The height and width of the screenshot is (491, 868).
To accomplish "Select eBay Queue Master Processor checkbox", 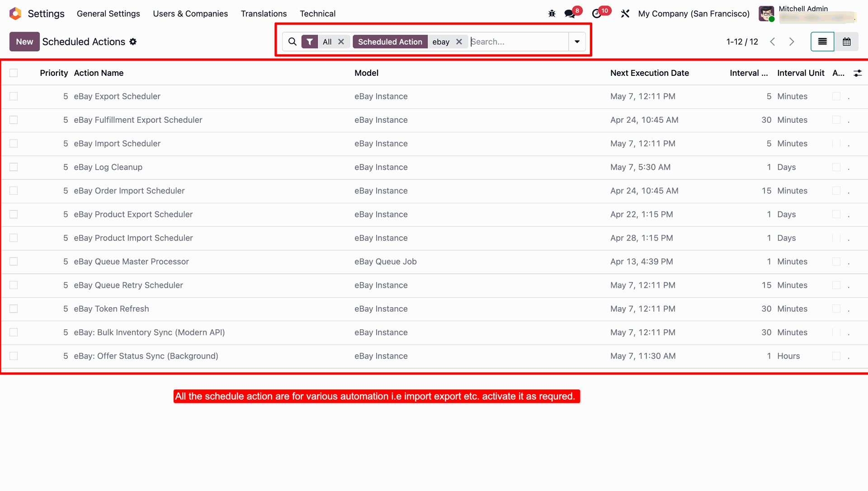I will (x=14, y=262).
